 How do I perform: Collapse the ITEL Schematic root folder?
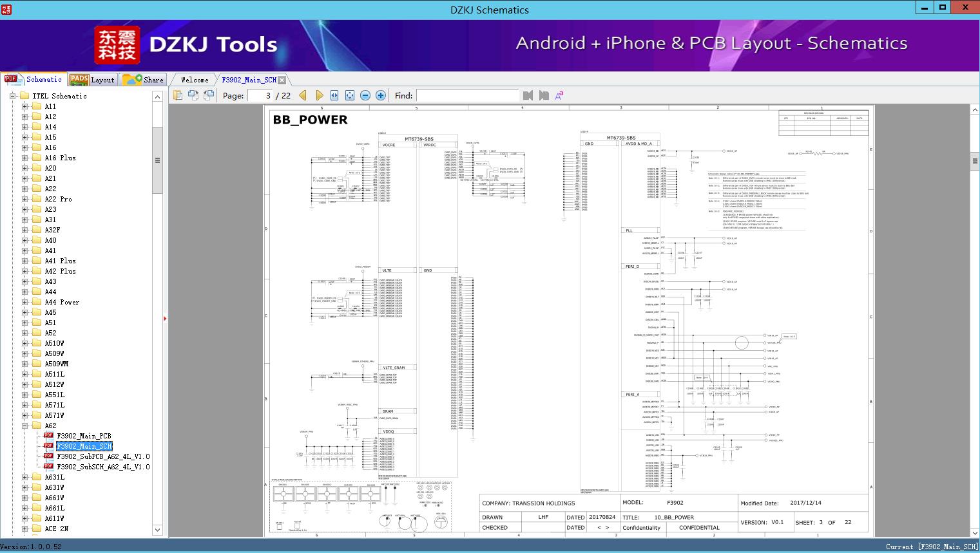pyautogui.click(x=12, y=96)
